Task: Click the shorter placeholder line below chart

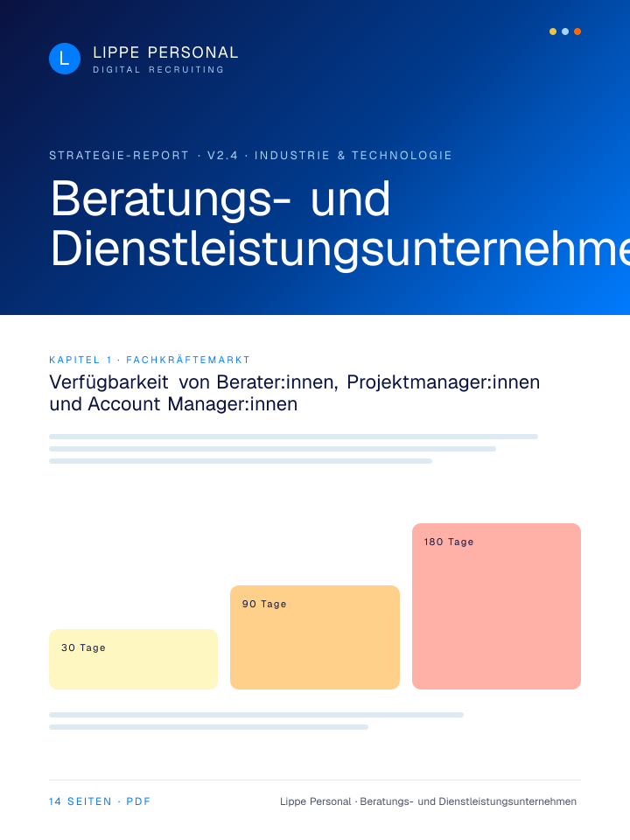Action: tap(208, 727)
